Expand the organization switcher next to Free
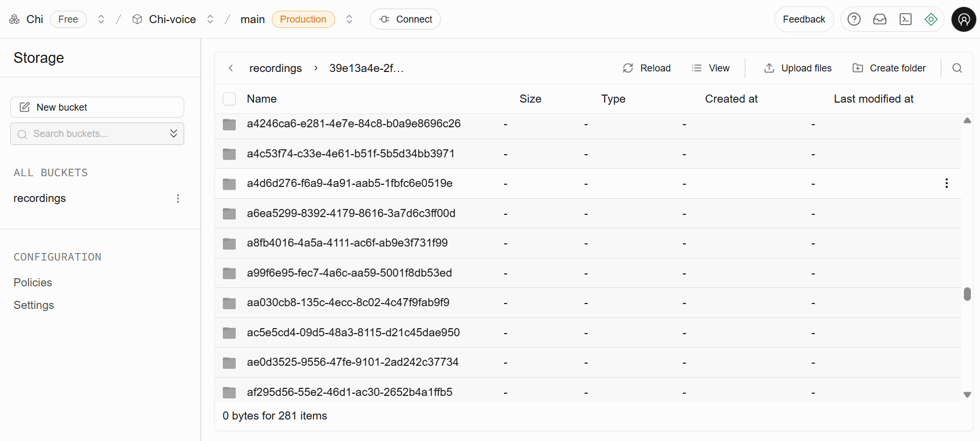Image resolution: width=980 pixels, height=441 pixels. pos(101,19)
